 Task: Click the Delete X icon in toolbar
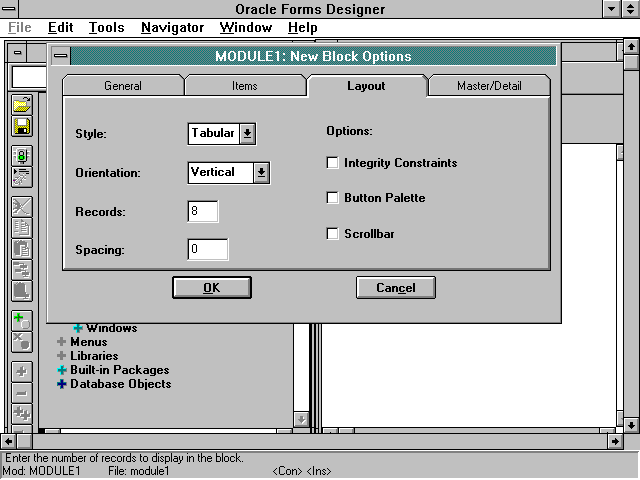(x=21, y=342)
